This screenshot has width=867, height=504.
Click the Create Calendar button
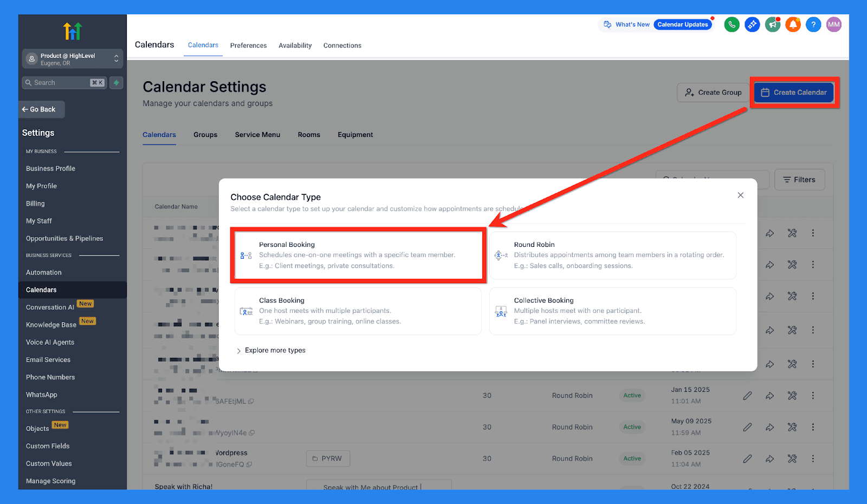pos(794,93)
